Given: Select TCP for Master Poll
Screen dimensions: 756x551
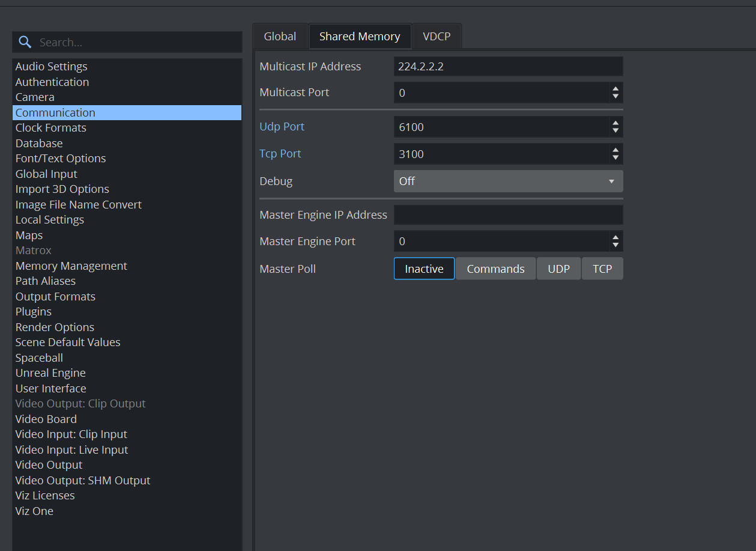Looking at the screenshot, I should pyautogui.click(x=602, y=269).
